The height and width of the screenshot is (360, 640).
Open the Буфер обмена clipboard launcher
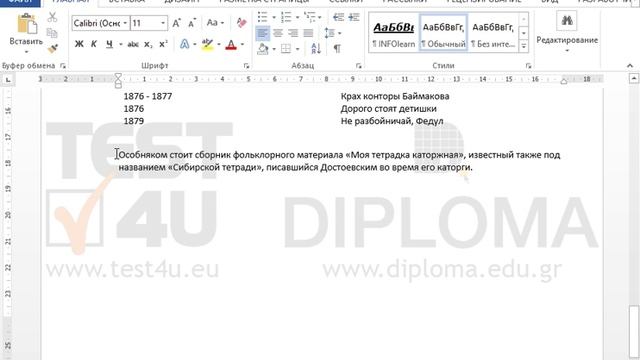(x=63, y=66)
